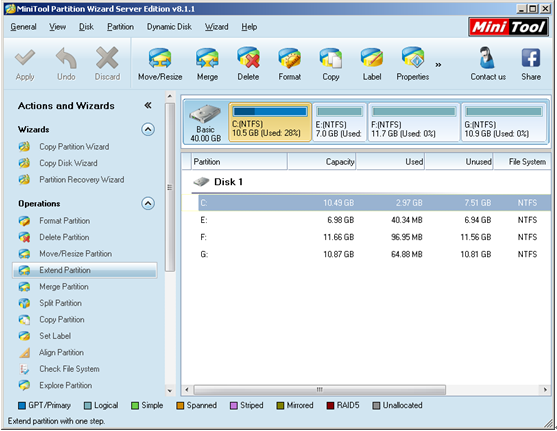Click the GPT/Primary blue legend swatch
Image resolution: width=557 pixels, height=431 pixels.
[x=22, y=406]
